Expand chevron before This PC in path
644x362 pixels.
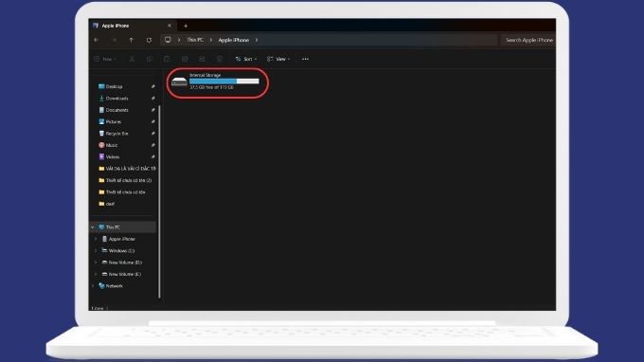[179, 40]
